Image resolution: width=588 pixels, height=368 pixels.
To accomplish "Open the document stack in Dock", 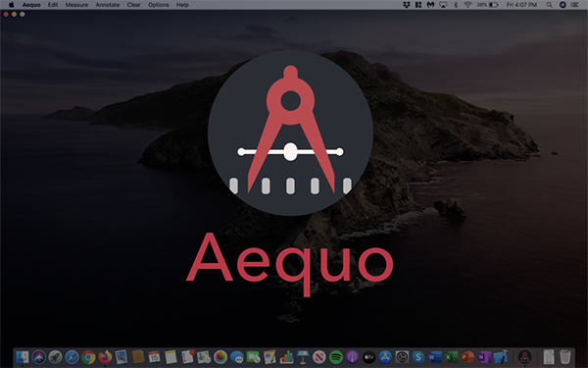I will coord(549,357).
